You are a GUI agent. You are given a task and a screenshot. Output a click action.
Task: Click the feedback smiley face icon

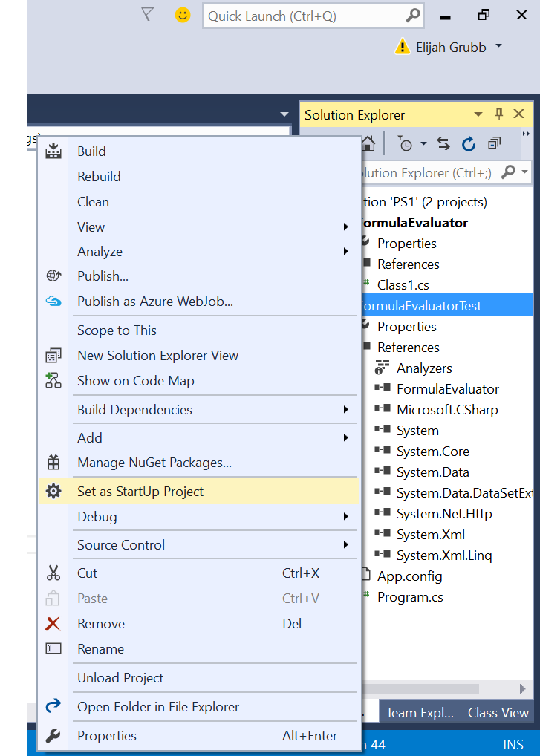(182, 15)
